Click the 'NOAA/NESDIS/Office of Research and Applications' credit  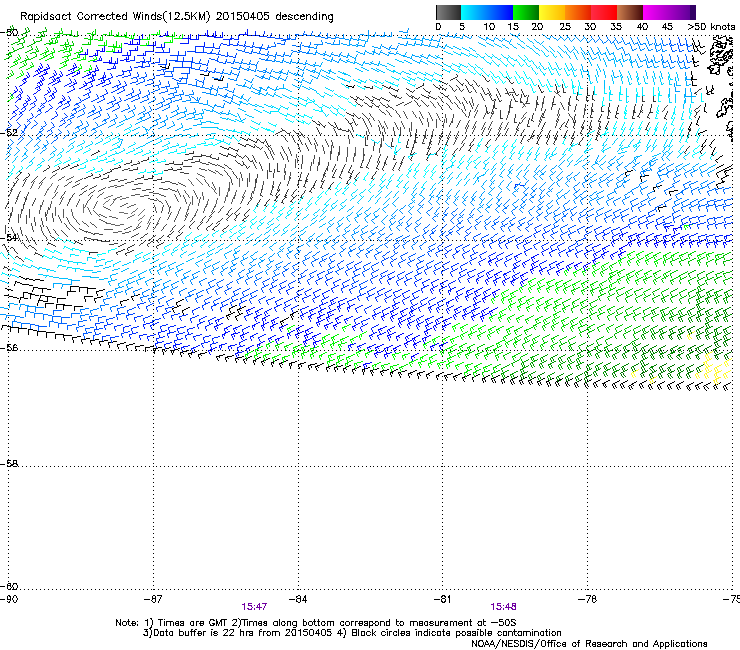[589, 644]
